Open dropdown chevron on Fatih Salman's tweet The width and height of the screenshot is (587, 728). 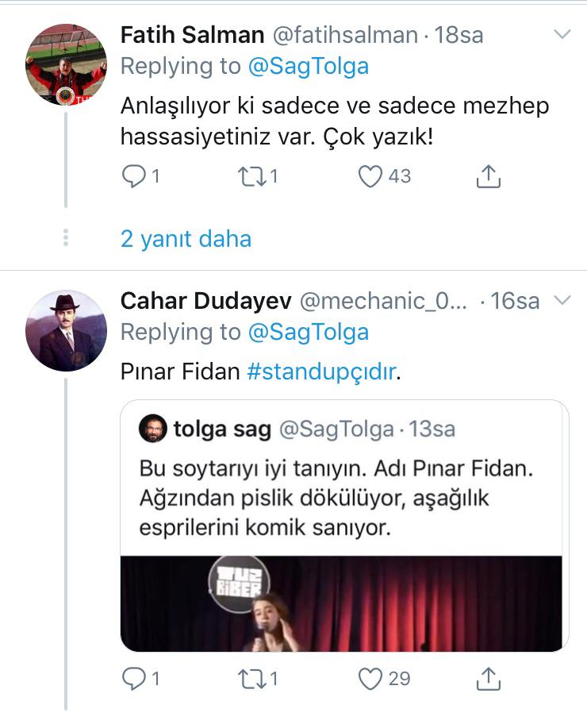pyautogui.click(x=562, y=35)
